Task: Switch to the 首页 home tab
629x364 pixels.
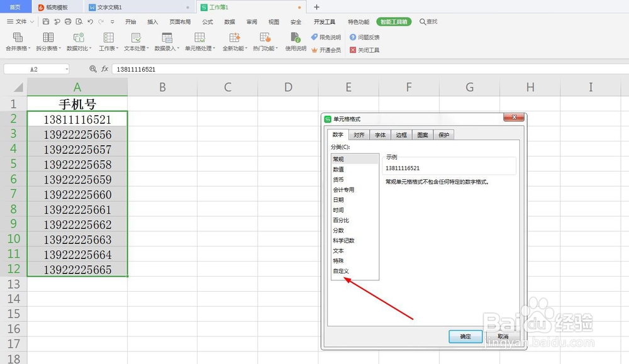Action: [15, 7]
